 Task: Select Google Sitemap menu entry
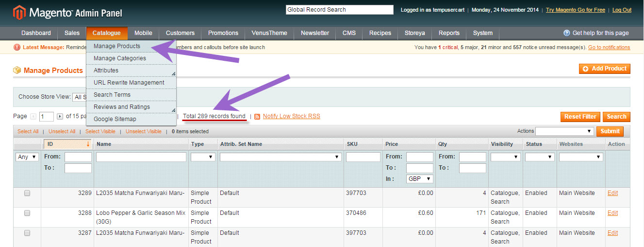pyautogui.click(x=131, y=119)
